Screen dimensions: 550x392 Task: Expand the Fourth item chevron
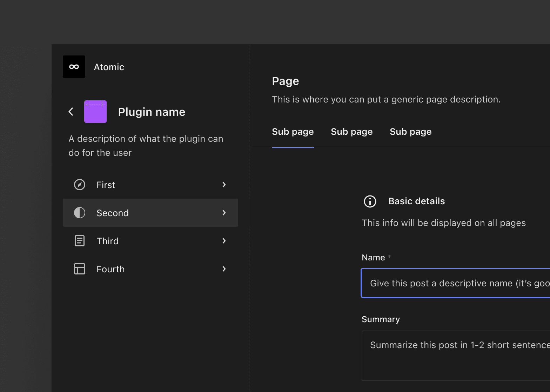[224, 269]
